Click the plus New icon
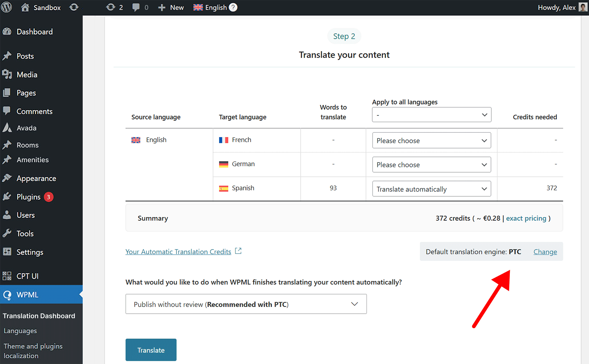This screenshot has height=364, width=589. pyautogui.click(x=162, y=8)
